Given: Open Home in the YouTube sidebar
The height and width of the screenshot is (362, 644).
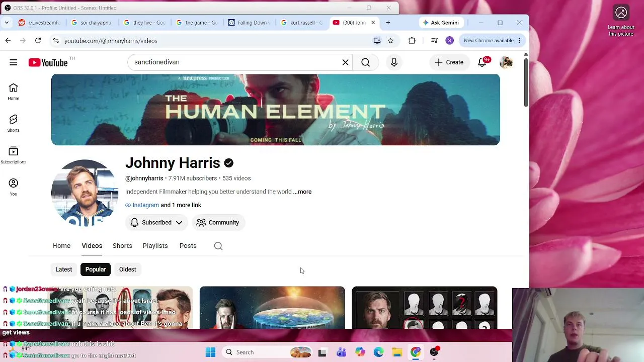Looking at the screenshot, I should pos(14,92).
